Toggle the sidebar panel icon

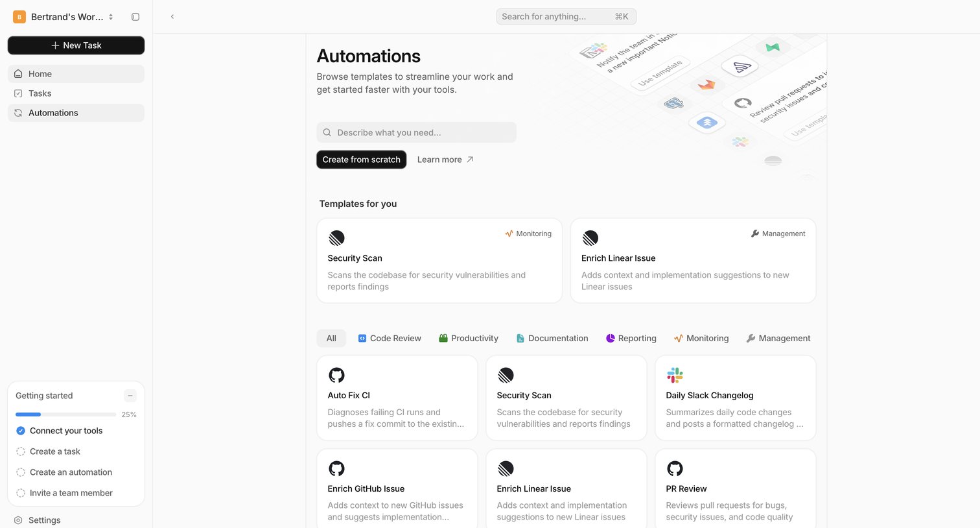coord(135,17)
